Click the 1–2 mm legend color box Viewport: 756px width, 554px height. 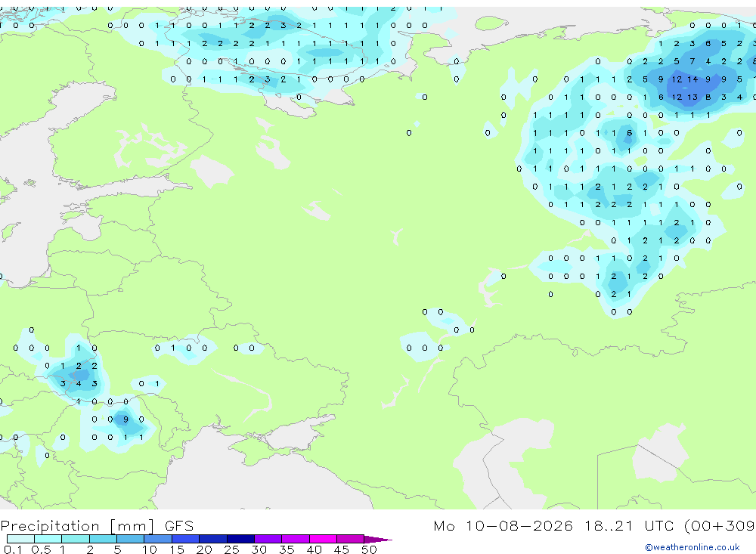point(75,539)
